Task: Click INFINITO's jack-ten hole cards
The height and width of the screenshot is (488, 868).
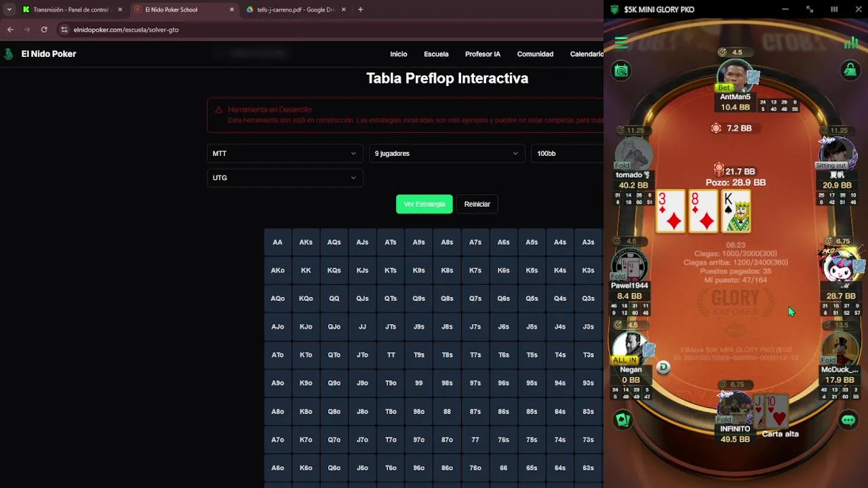Action: tap(770, 410)
